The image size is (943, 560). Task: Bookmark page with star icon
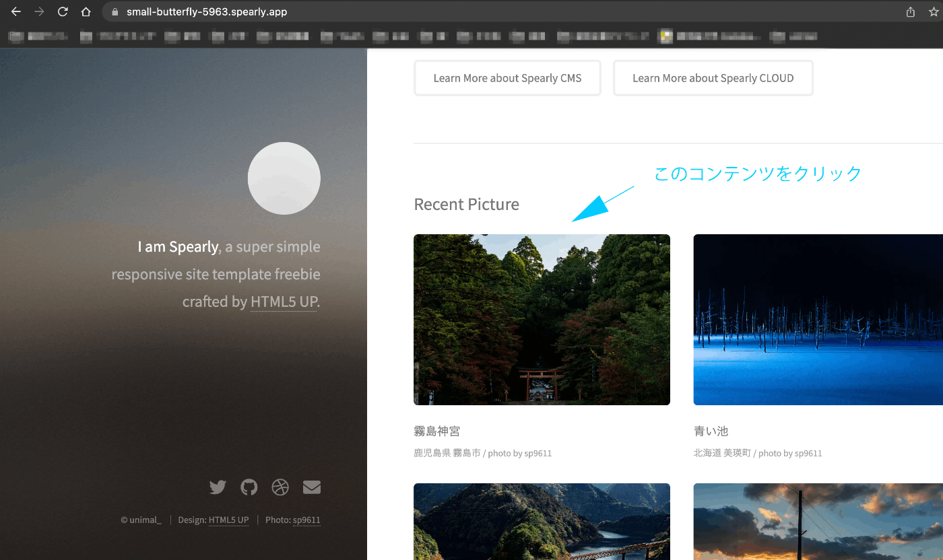coord(934,12)
